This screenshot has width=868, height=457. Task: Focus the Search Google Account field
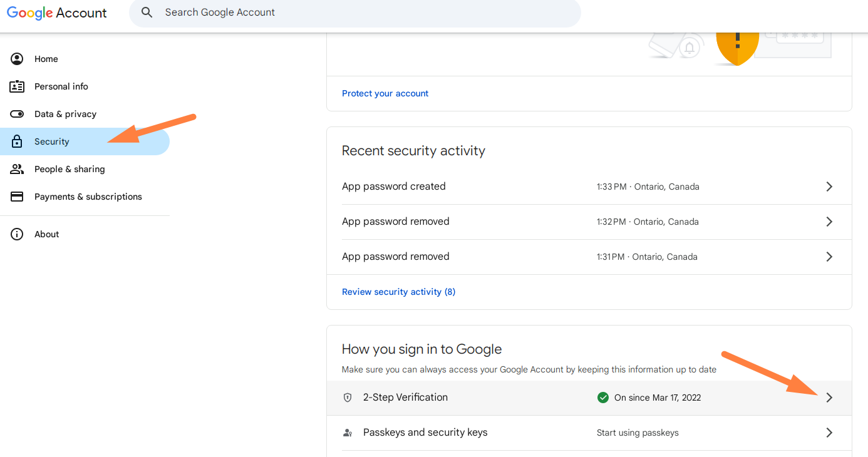pos(363,13)
